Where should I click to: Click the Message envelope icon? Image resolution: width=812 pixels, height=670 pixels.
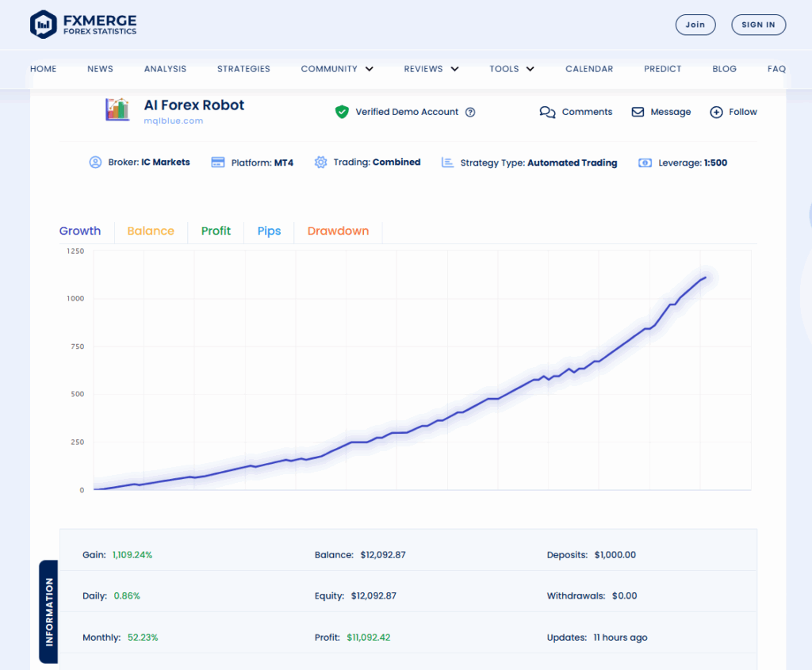tap(638, 113)
